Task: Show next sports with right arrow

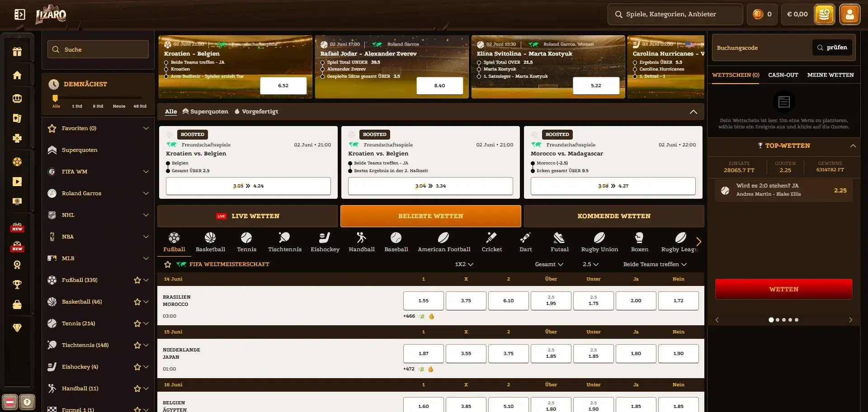Action: click(x=698, y=242)
